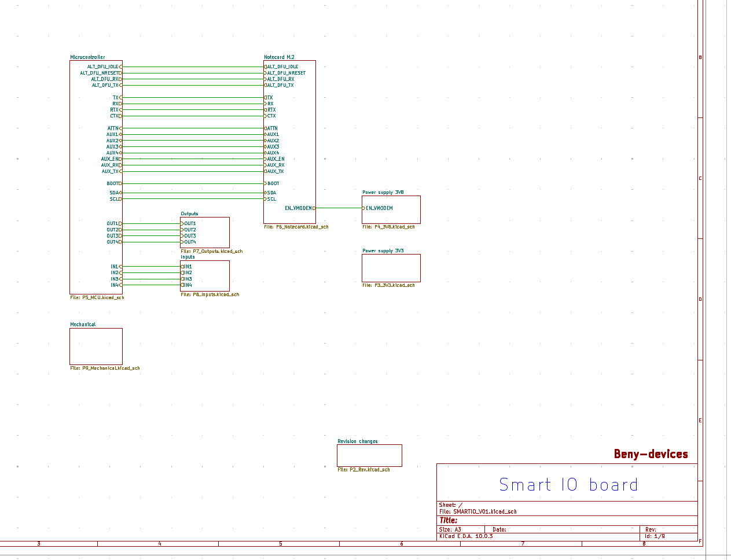Pick the SCL pin on the Notecard sheet
This screenshot has width=731, height=560.
tap(270, 200)
